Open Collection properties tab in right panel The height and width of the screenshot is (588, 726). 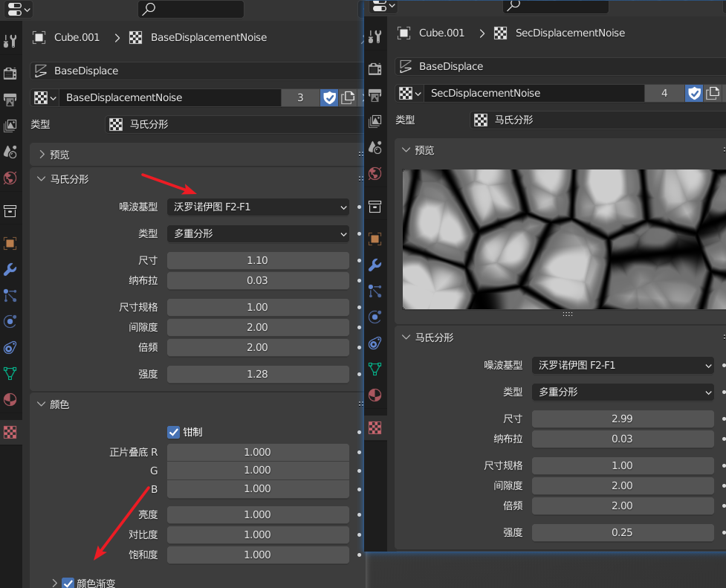pyautogui.click(x=375, y=206)
